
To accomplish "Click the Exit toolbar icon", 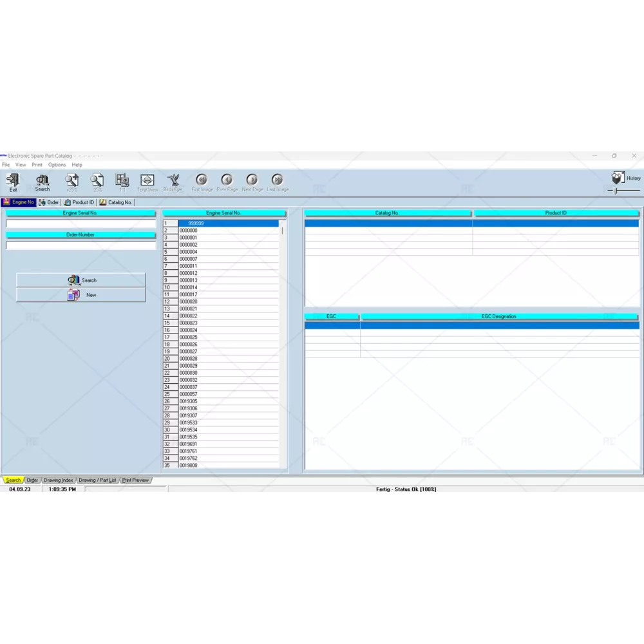I will 13,181.
